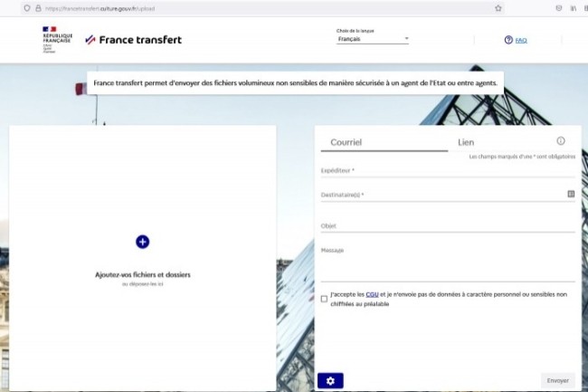Click the recipient list icon in Destinataire(s) field

click(571, 194)
